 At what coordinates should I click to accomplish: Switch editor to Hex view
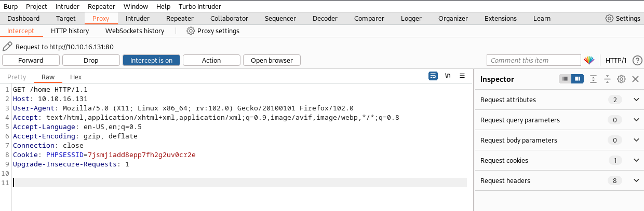pyautogui.click(x=76, y=77)
